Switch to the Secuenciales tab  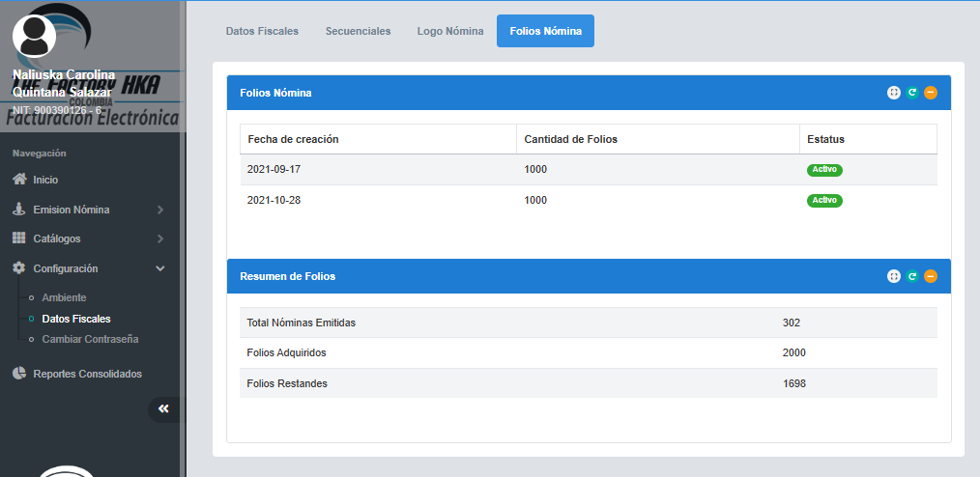pyautogui.click(x=358, y=31)
